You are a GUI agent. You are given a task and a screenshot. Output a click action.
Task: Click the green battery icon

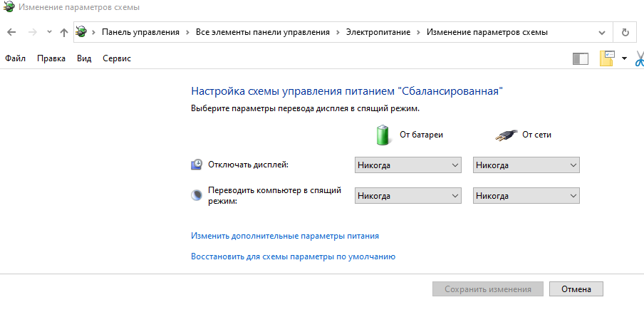pos(383,135)
